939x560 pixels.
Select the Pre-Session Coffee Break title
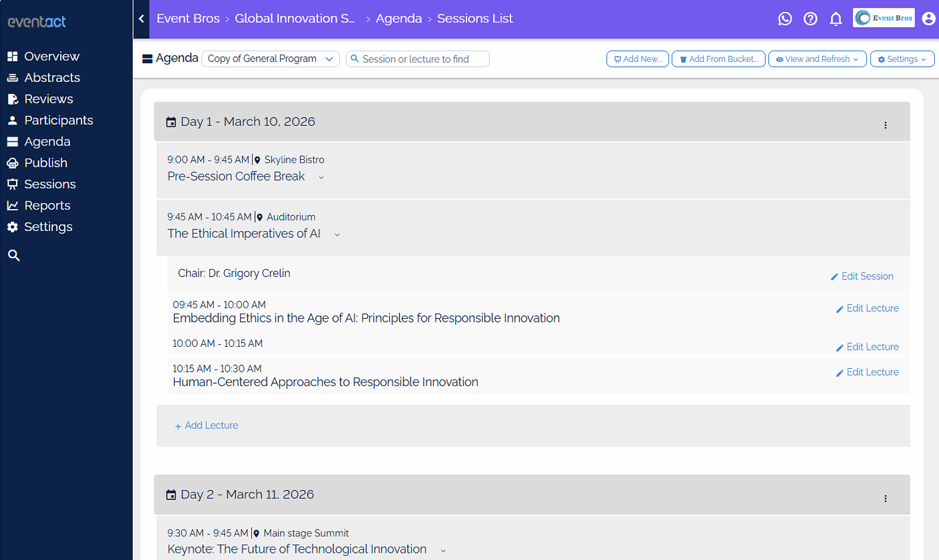[236, 176]
